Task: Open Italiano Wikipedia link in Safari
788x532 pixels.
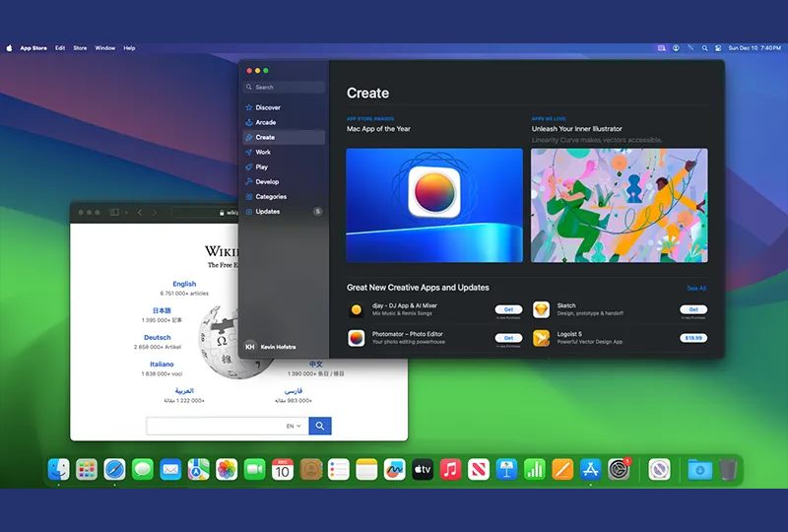Action: 162,365
